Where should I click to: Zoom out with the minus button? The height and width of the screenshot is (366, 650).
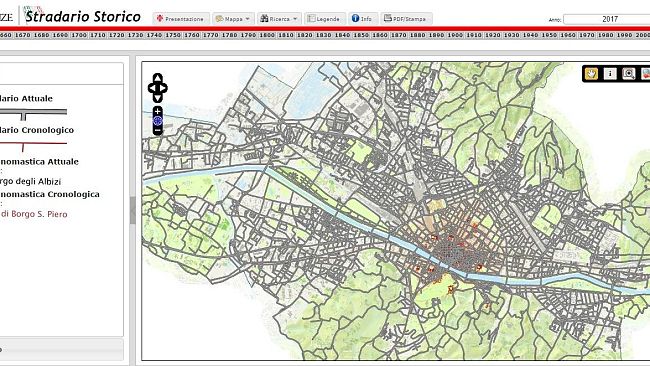(x=158, y=131)
